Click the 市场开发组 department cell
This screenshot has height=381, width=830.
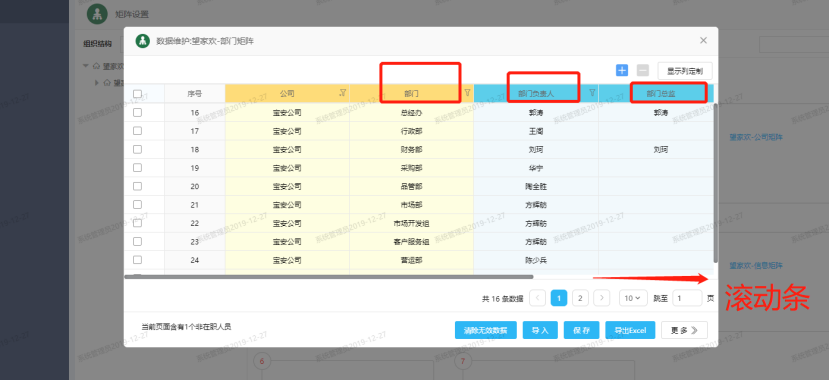click(412, 223)
